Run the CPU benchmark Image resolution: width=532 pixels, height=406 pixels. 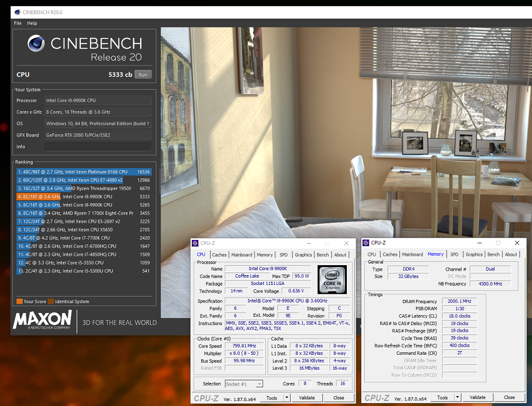[x=143, y=75]
